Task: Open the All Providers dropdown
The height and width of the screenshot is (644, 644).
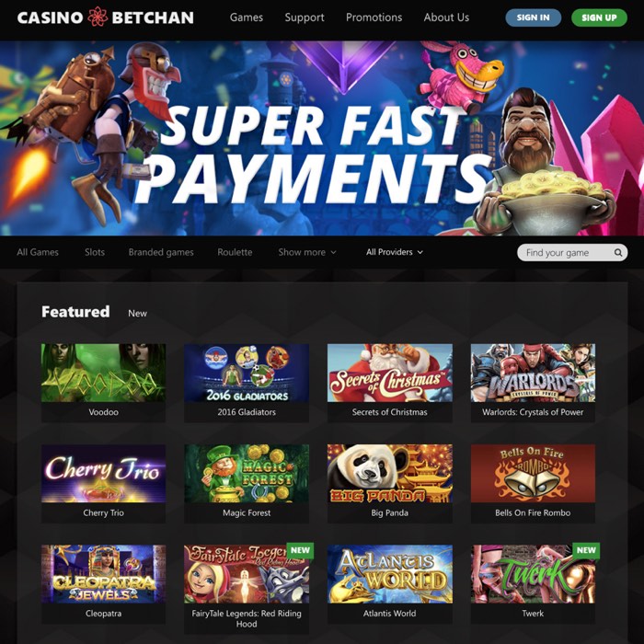Action: pos(395,252)
